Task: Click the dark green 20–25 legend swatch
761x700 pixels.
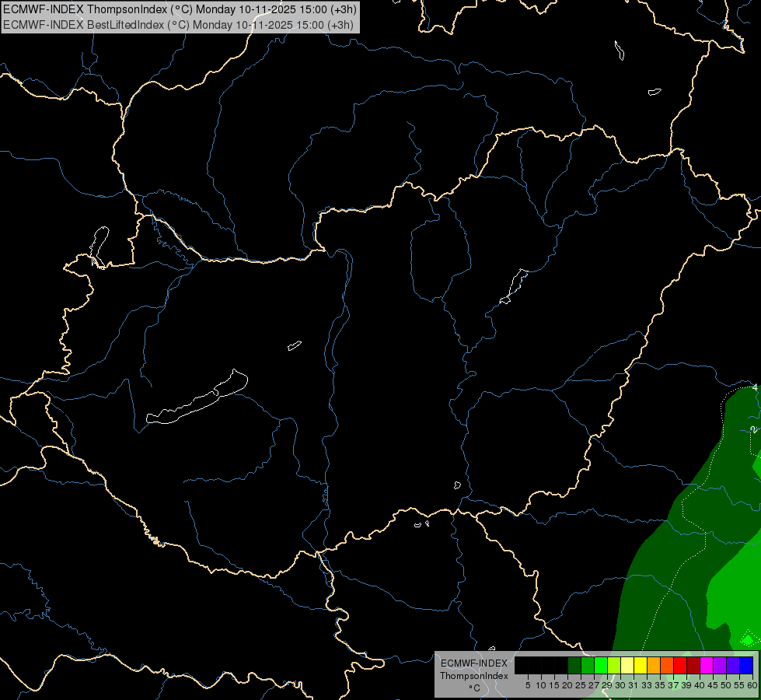Action: 574,665
